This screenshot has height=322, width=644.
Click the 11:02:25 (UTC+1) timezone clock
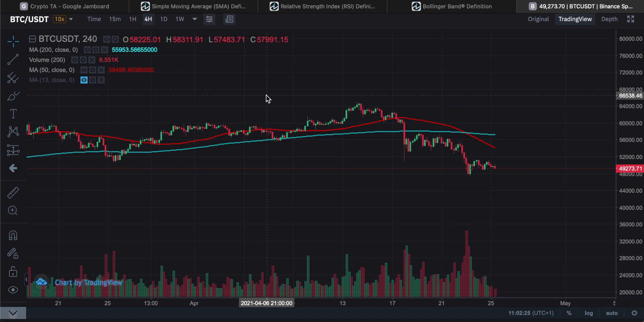coord(531,313)
